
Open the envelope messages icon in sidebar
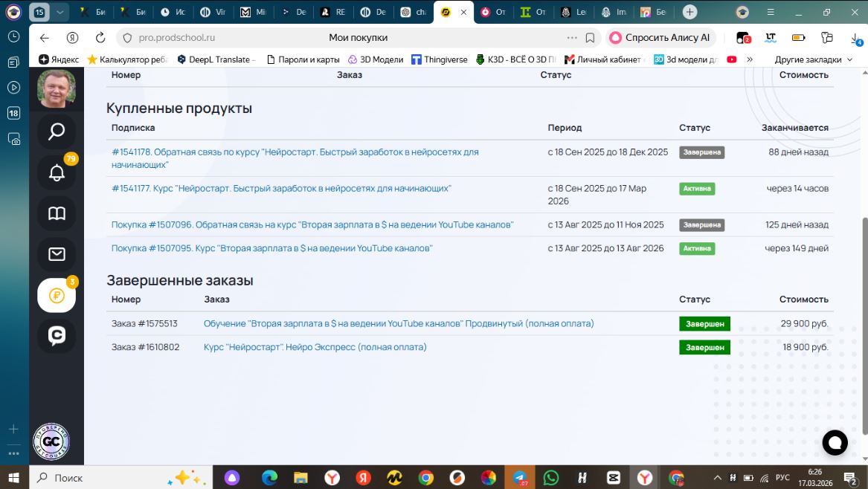57,255
